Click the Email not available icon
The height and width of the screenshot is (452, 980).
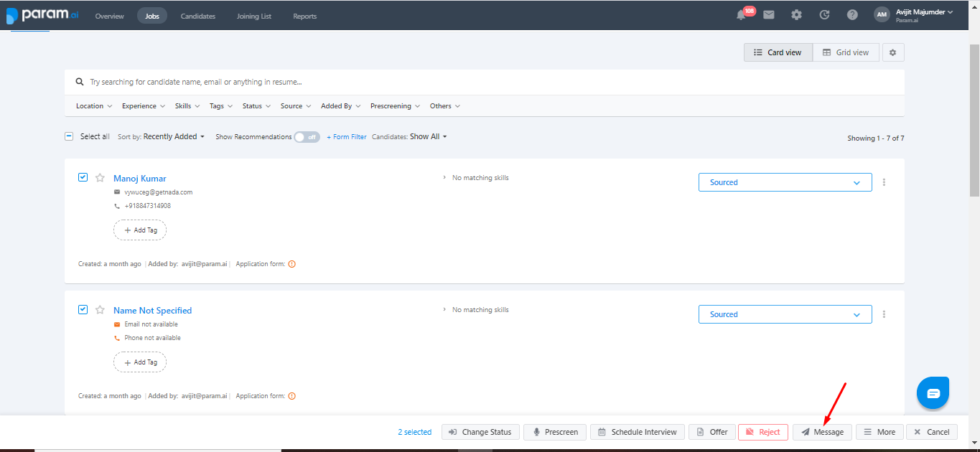click(x=117, y=324)
